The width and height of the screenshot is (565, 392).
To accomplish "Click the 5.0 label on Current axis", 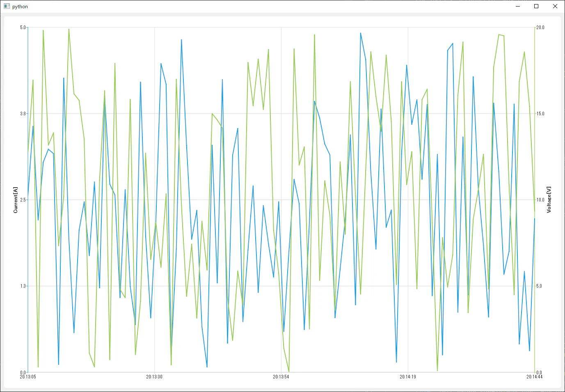I will pos(23,28).
